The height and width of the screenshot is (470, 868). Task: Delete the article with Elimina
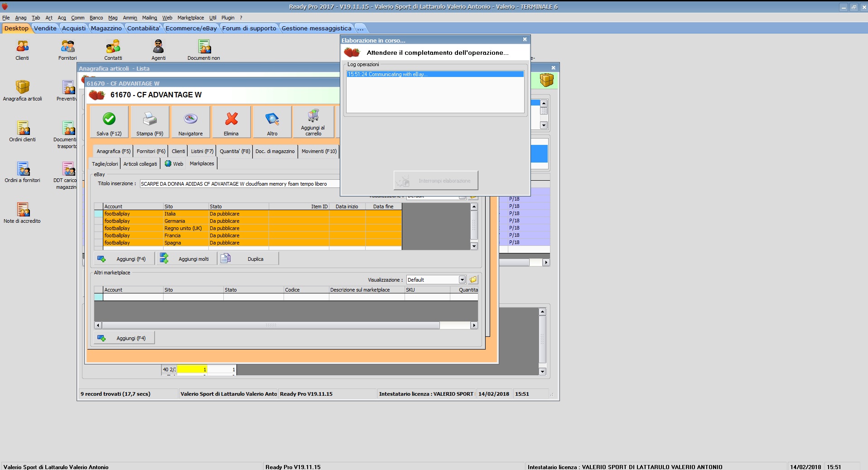tap(231, 121)
